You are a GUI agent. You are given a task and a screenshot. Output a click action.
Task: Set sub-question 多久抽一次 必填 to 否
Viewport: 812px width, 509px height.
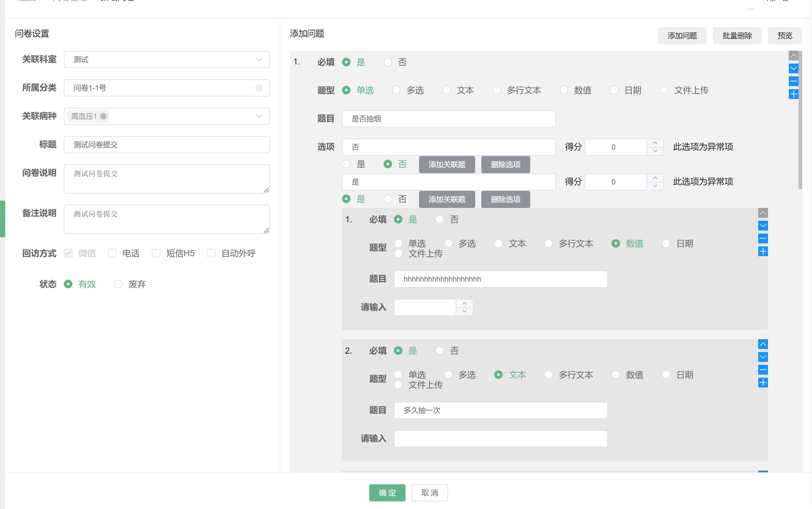[440, 351]
